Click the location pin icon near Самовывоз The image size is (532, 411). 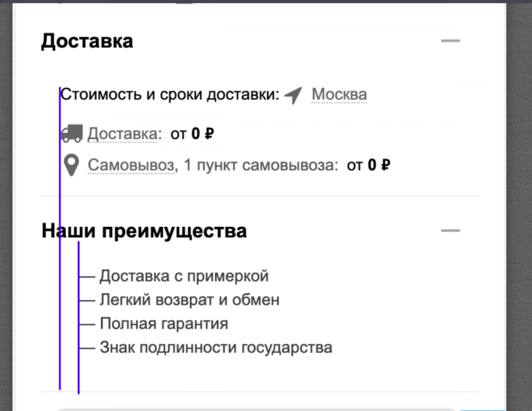[x=71, y=165]
